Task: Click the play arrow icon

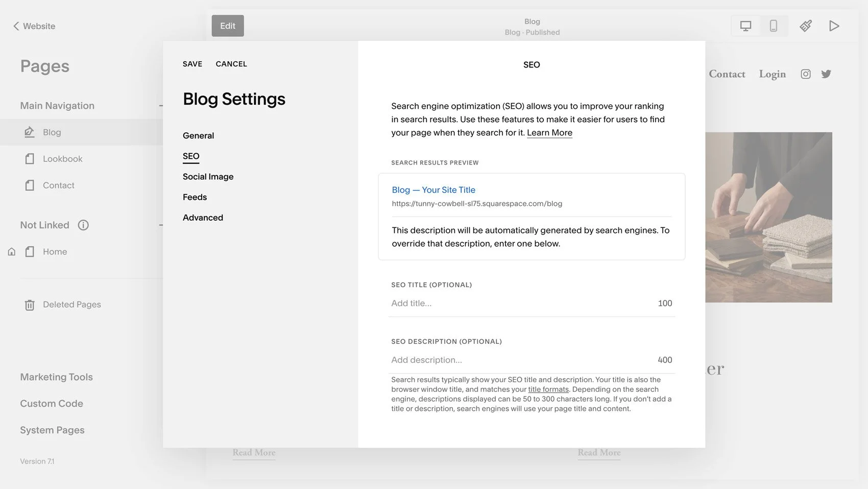Action: pos(834,26)
